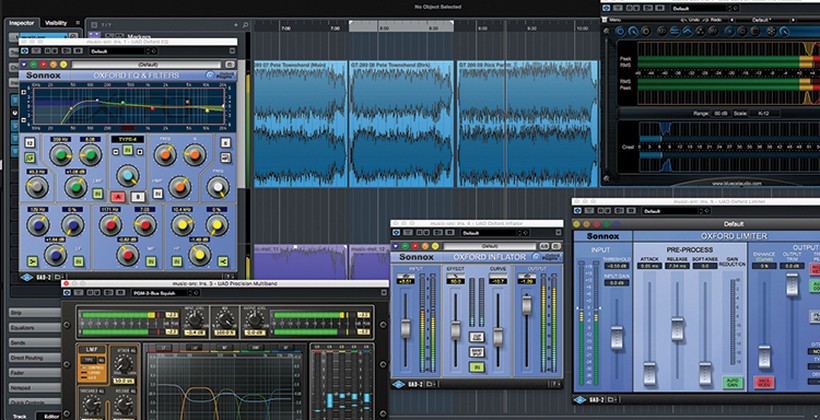Click the low filter 12 dB slope button
Screen dimensions: 820x420
(x=30, y=143)
